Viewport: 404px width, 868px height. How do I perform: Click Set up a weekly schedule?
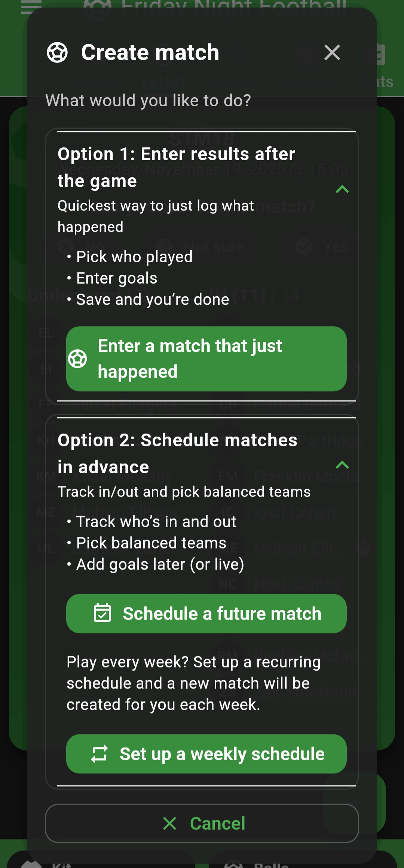pyautogui.click(x=206, y=754)
